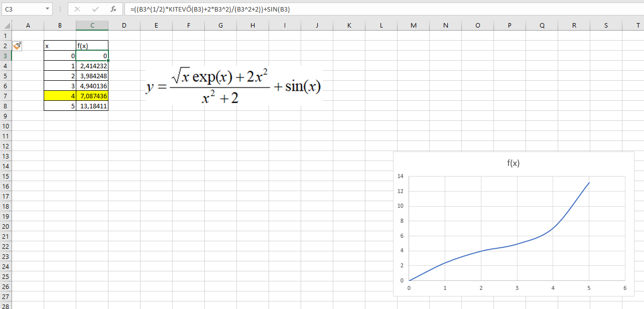Open the Name Box dropdown arrow

(x=47, y=9)
